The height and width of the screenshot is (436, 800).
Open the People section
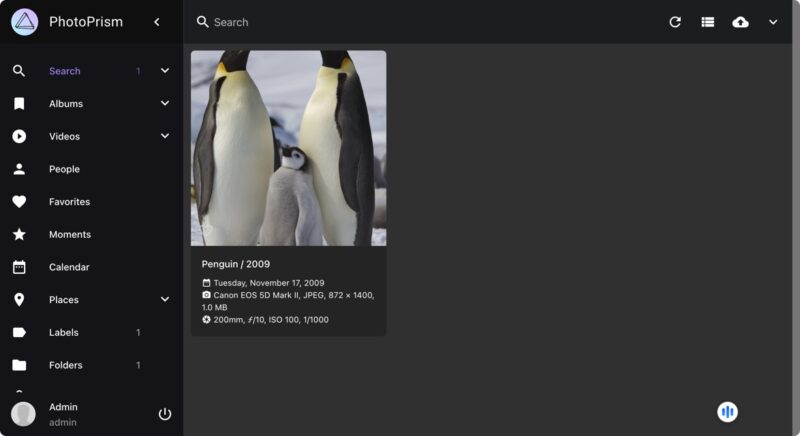tap(64, 169)
